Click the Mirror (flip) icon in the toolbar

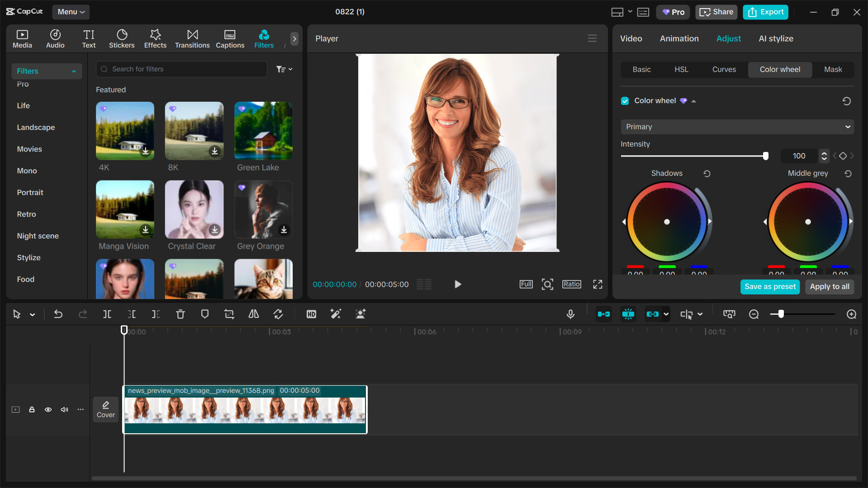click(x=253, y=314)
